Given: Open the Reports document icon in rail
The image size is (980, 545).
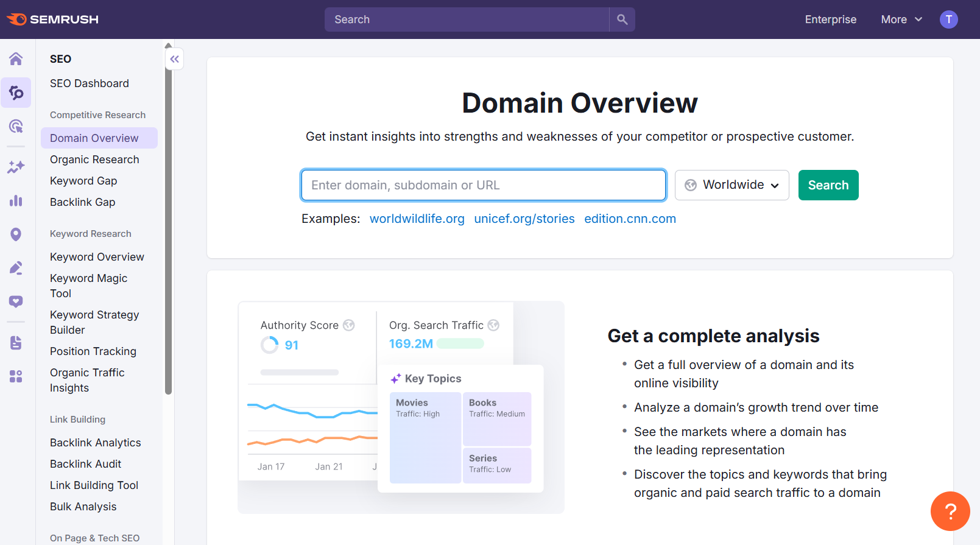Looking at the screenshot, I should [x=16, y=343].
